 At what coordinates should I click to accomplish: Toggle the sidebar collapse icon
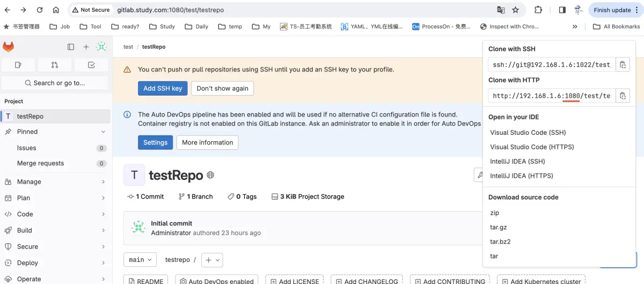[x=71, y=47]
